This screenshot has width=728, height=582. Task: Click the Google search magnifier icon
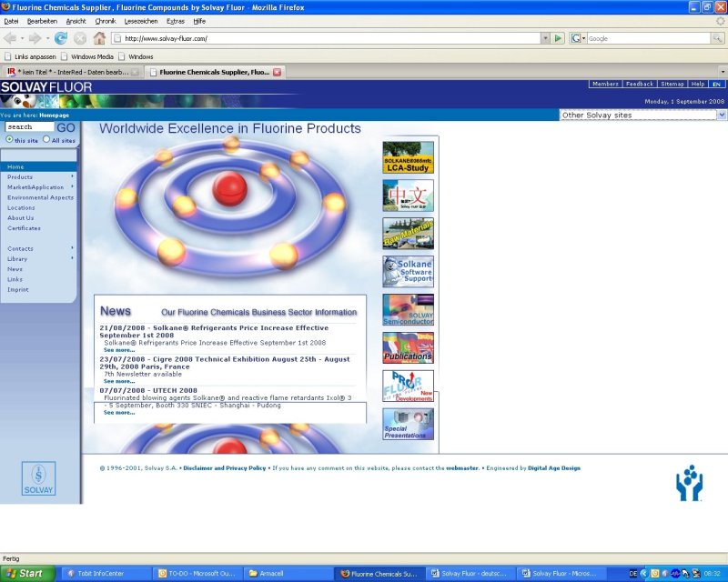(x=717, y=38)
